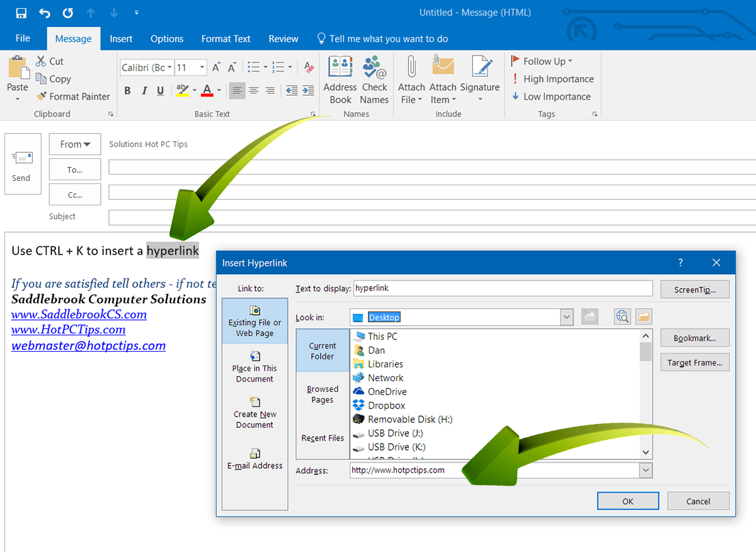Viewport: 756px width, 552px height.
Task: Open the highlight color dropdown arrow
Action: [x=195, y=91]
